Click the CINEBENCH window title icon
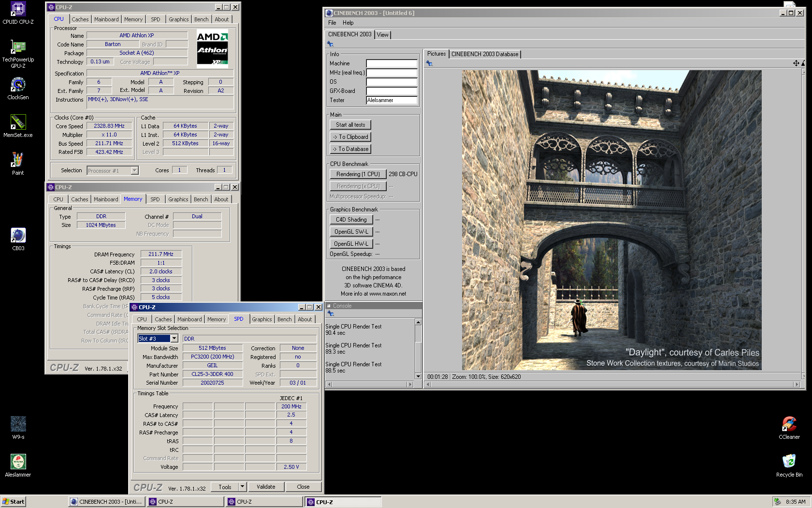 pos(329,13)
